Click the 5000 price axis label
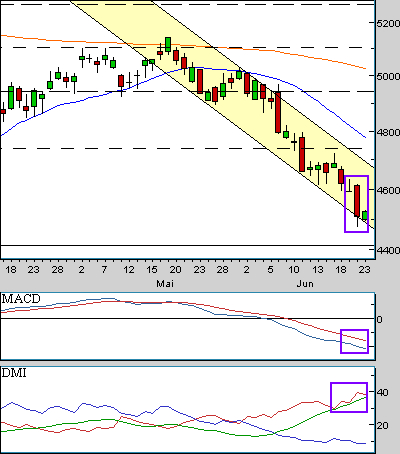The height and width of the screenshot is (454, 400). (x=388, y=76)
